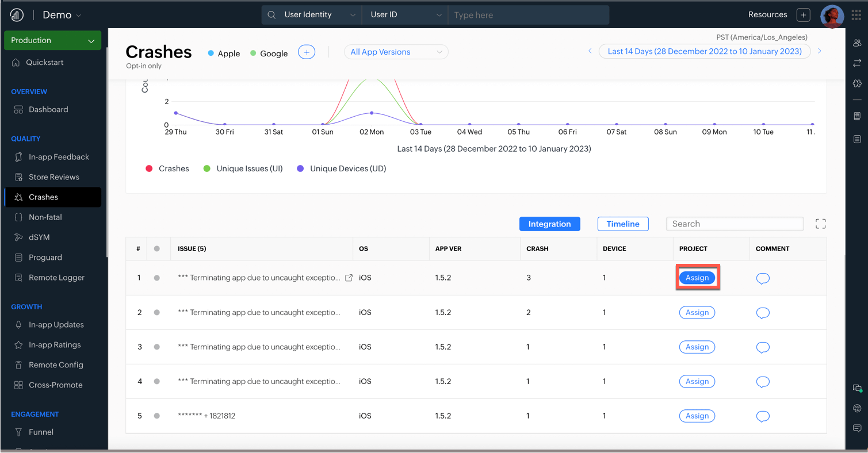The image size is (868, 453).
Task: Open the user profile avatar
Action: (x=832, y=16)
